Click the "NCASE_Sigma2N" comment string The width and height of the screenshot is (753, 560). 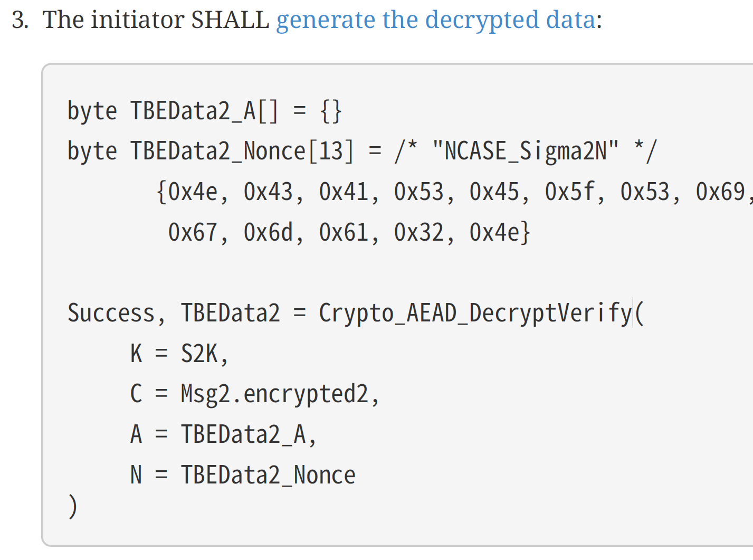coord(525,151)
